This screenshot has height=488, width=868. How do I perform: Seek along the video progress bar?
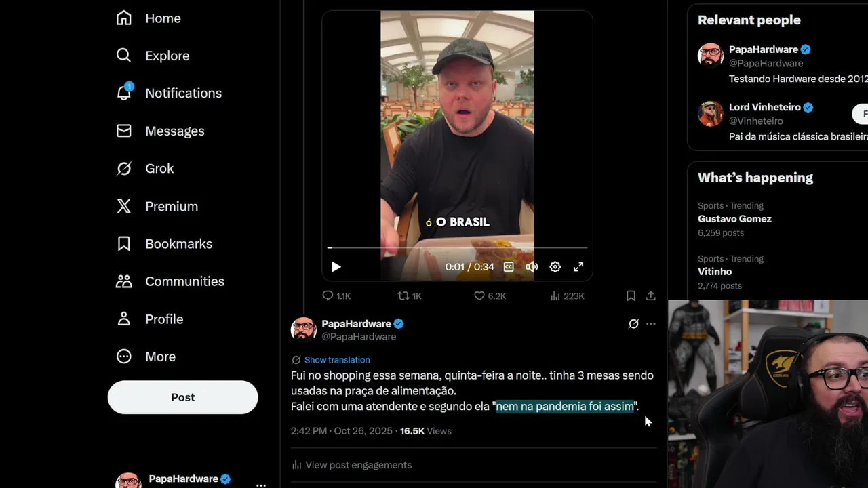coord(457,248)
